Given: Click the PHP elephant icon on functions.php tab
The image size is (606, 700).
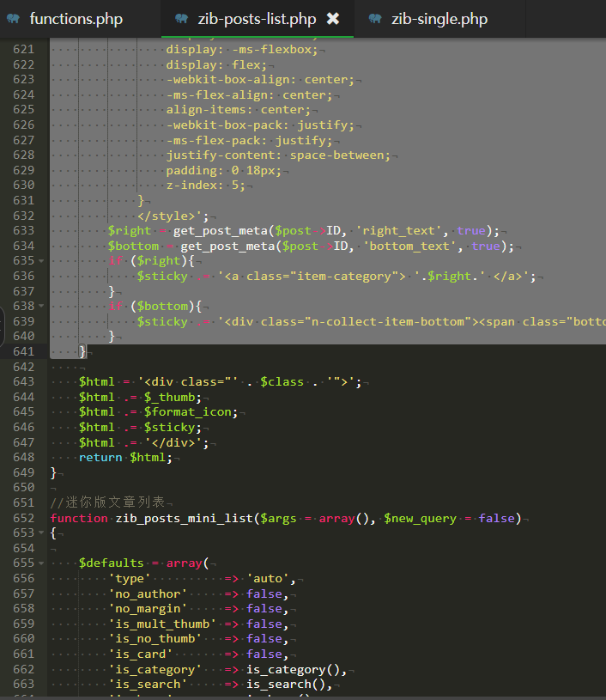Looking at the screenshot, I should pos(15,19).
